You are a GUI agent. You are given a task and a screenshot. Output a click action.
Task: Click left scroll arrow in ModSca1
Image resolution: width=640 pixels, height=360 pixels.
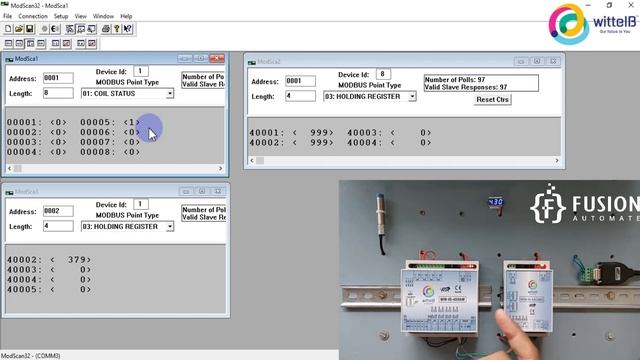[x=9, y=168]
